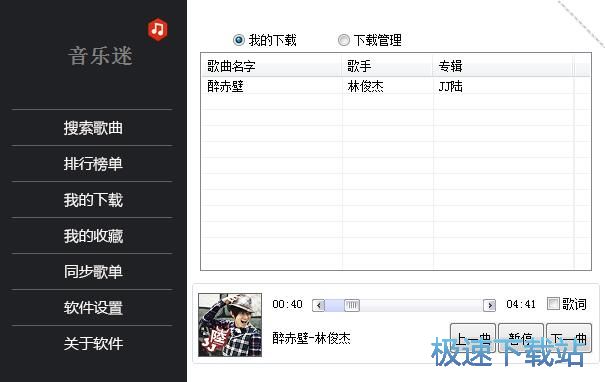Pause playback with the 暂停 button
Image resolution: width=605 pixels, height=382 pixels.
tap(521, 338)
